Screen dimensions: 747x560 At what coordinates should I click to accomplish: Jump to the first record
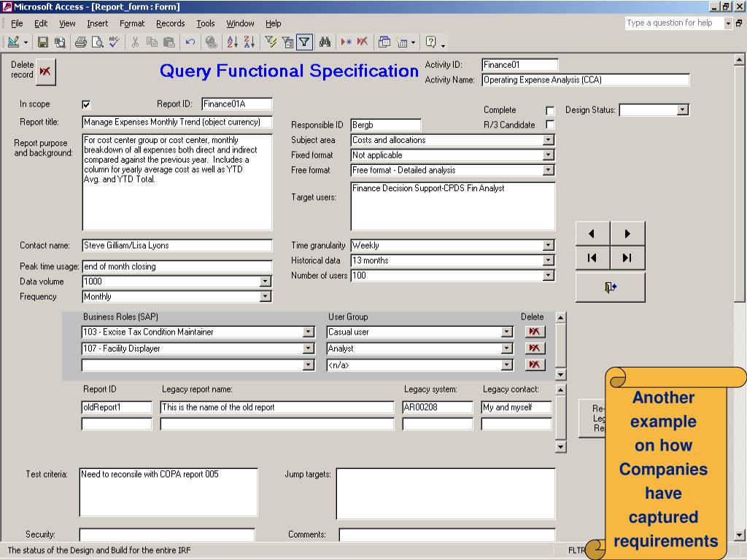point(592,258)
